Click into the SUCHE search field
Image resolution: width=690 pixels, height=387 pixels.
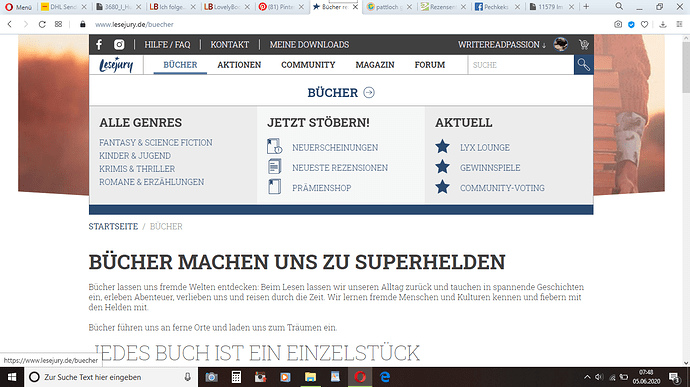pyautogui.click(x=521, y=65)
